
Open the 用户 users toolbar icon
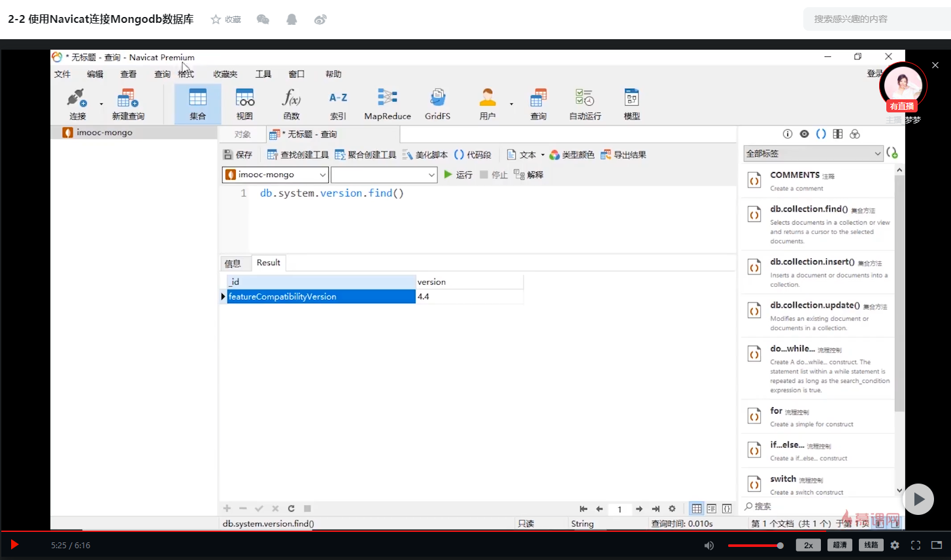pyautogui.click(x=488, y=105)
